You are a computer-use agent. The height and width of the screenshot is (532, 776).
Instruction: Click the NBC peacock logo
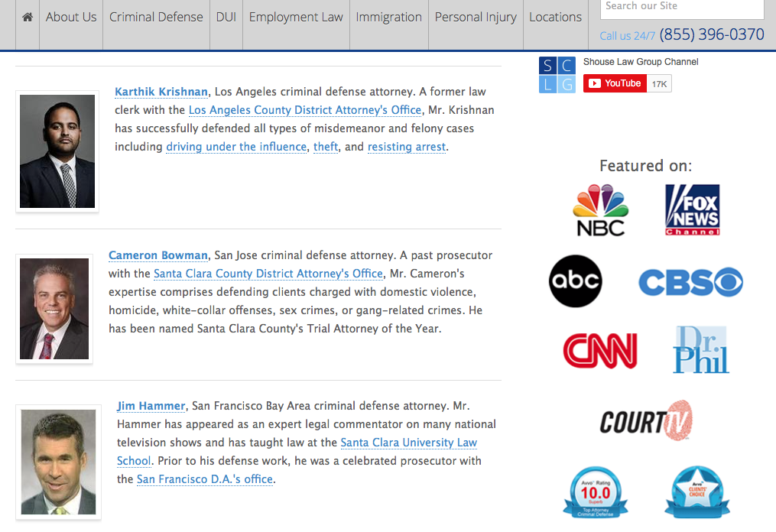[600, 209]
